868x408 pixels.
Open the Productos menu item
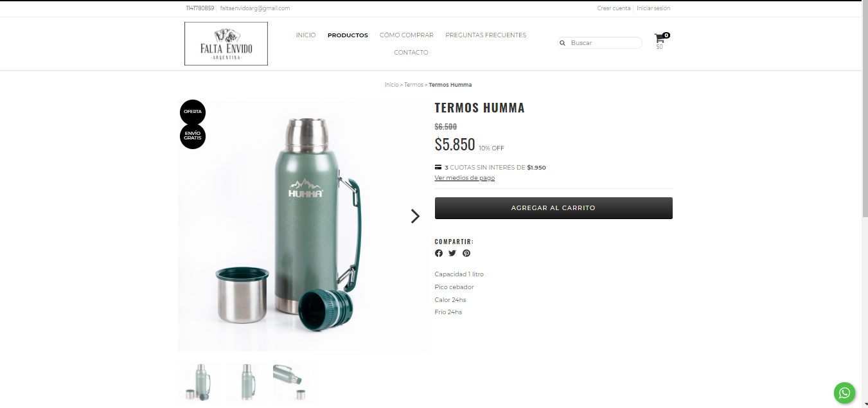coord(348,35)
